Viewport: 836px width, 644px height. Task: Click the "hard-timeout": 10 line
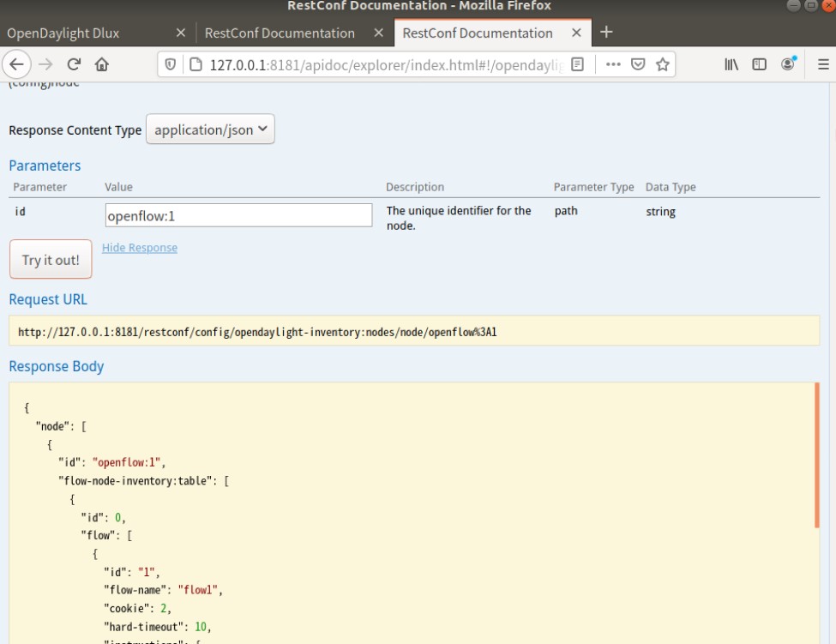tap(157, 627)
